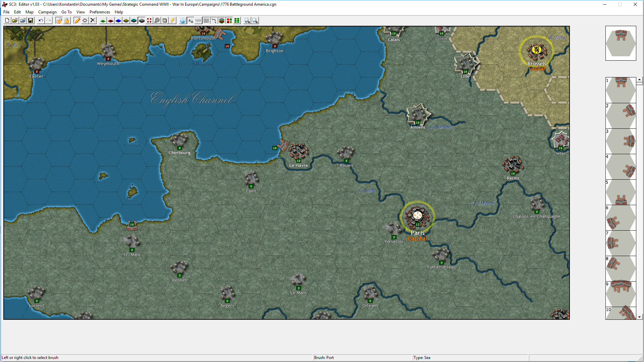The height and width of the screenshot is (362, 644).
Task: Click the Reims city on map
Action: 513,164
